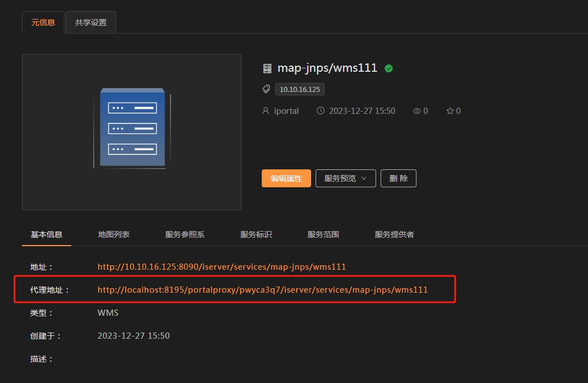
Task: Click the 代理地址 label
Action: pos(49,290)
